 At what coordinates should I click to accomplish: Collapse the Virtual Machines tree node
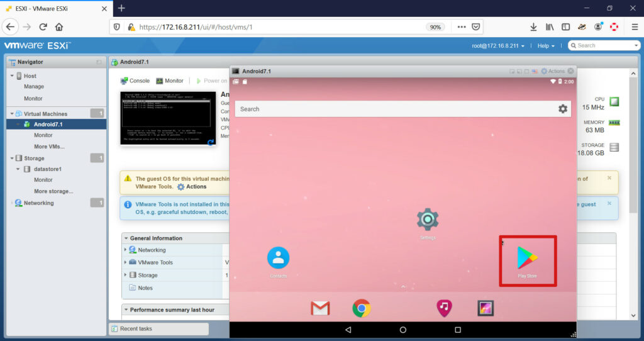pyautogui.click(x=12, y=114)
